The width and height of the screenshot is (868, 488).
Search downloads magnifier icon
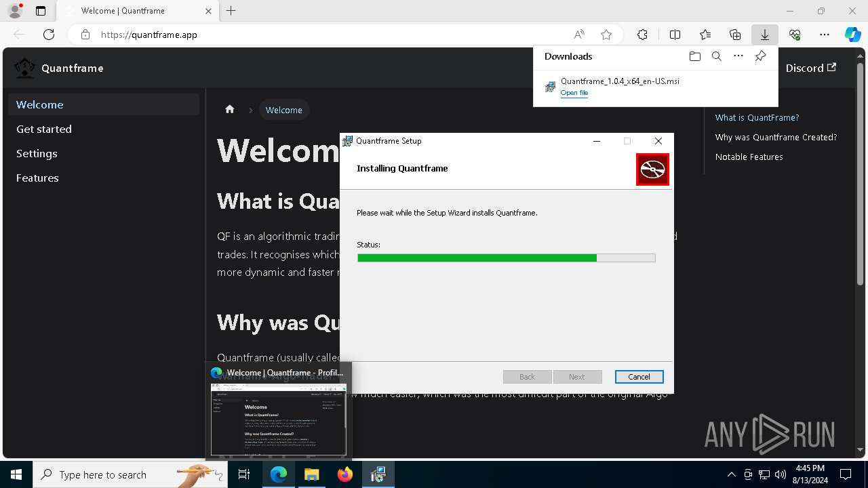pyautogui.click(x=716, y=56)
